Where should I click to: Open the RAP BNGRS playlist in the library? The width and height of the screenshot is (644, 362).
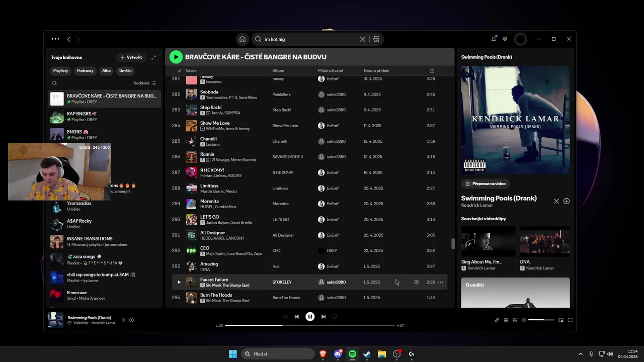[x=105, y=117]
